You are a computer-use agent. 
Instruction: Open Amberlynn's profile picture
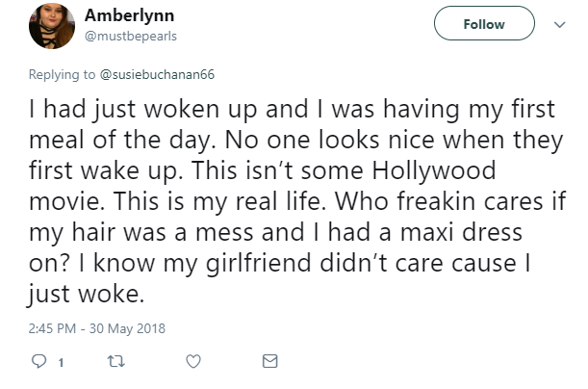[x=52, y=26]
